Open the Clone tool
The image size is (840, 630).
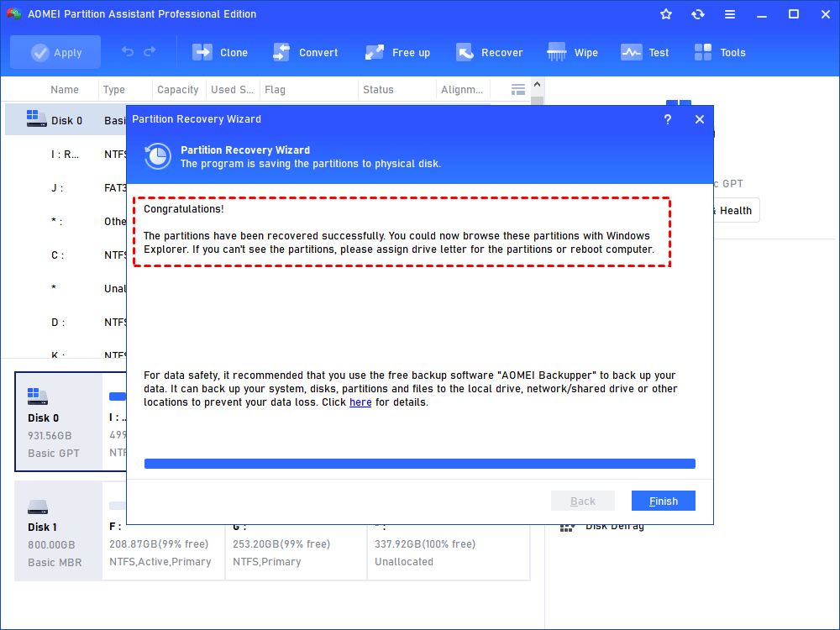coord(219,52)
